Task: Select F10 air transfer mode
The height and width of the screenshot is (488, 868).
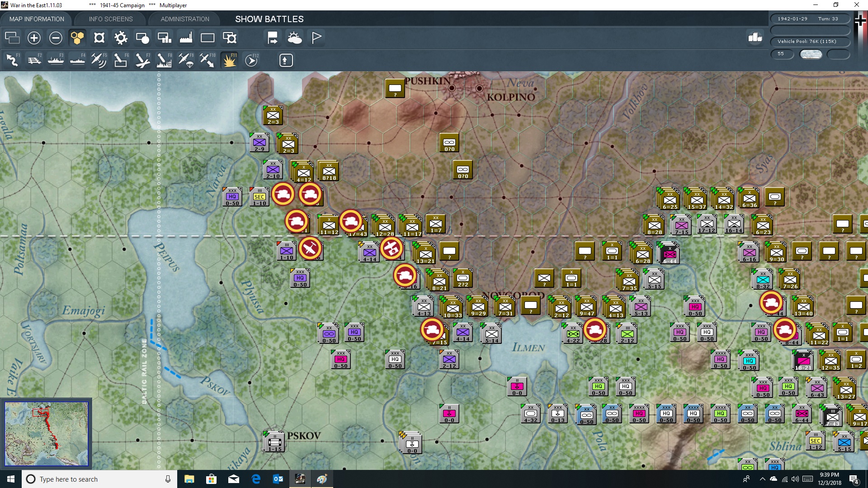Action: pos(208,60)
